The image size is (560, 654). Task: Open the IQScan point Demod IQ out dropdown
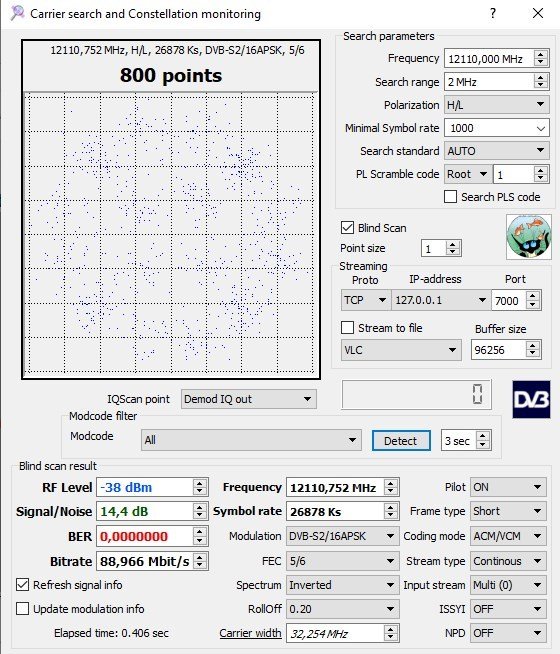click(249, 399)
